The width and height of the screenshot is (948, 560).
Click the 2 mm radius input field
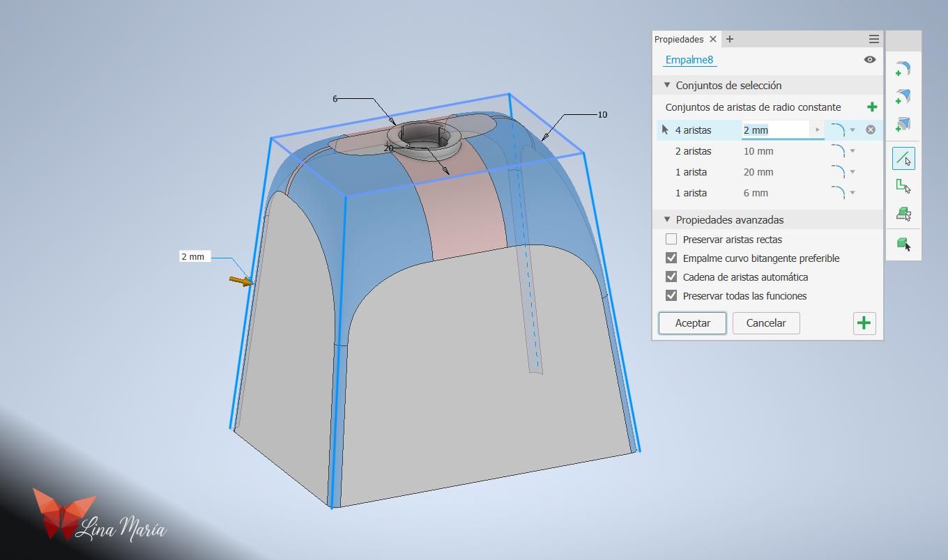[x=774, y=130]
